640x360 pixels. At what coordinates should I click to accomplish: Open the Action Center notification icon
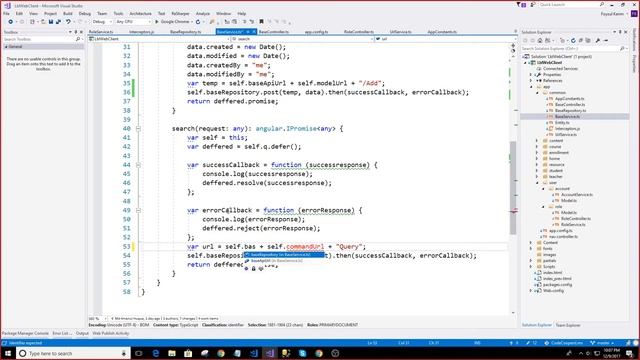pos(630,353)
